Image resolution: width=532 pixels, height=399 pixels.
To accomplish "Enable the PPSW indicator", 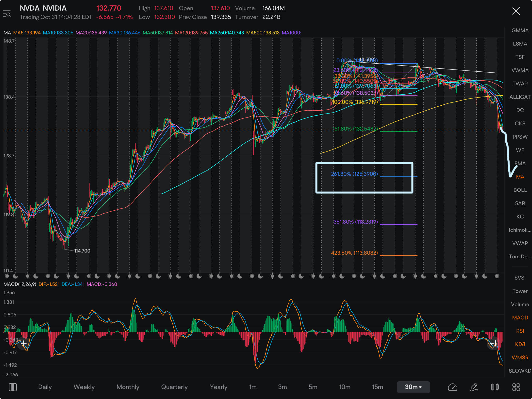I will [520, 137].
